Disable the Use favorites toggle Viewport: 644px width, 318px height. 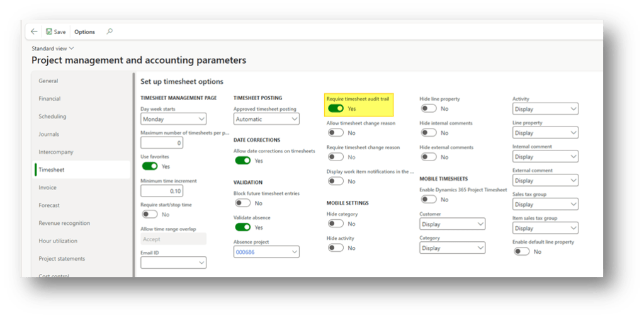(x=150, y=166)
